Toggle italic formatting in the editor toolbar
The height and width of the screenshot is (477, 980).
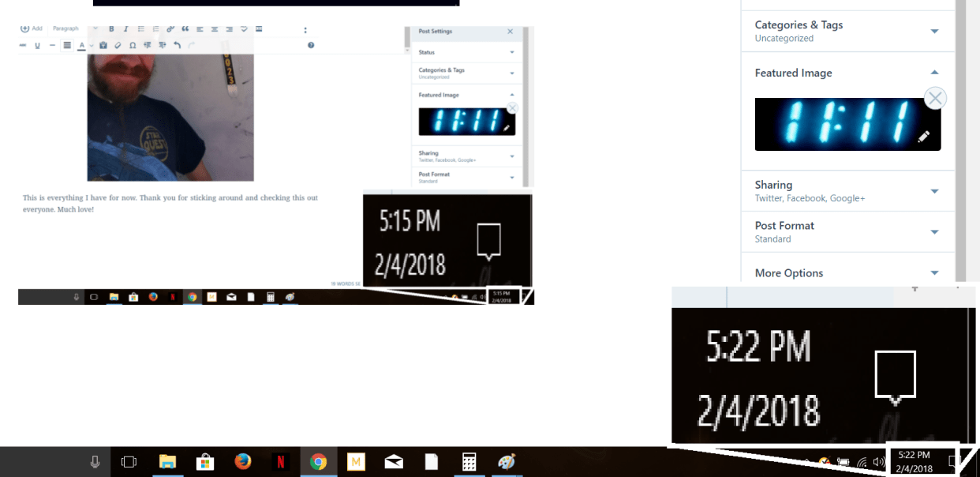126,29
